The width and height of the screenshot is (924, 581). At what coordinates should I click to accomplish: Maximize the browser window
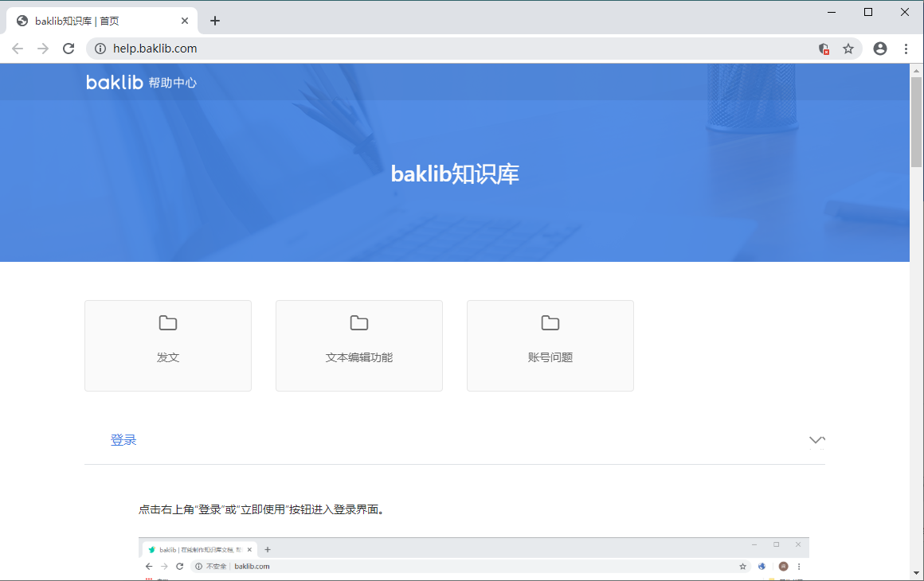coord(868,13)
